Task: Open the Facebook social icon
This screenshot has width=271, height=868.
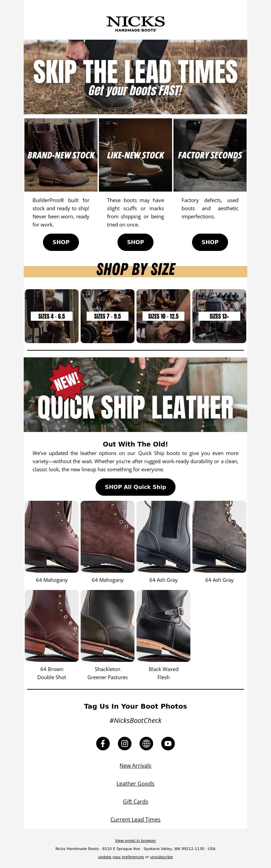Action: pos(103,744)
